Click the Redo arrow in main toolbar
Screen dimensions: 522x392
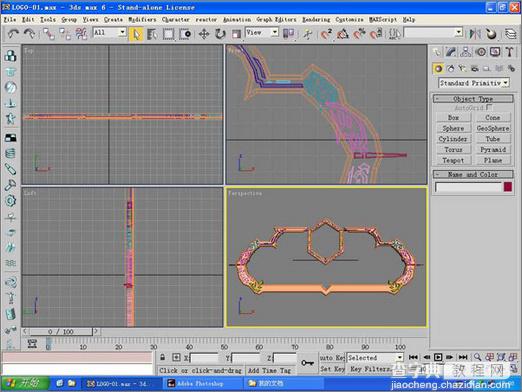click(x=29, y=33)
